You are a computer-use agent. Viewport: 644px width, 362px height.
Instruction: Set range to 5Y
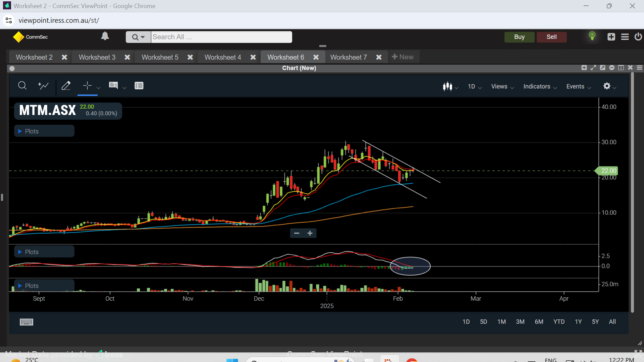(595, 322)
